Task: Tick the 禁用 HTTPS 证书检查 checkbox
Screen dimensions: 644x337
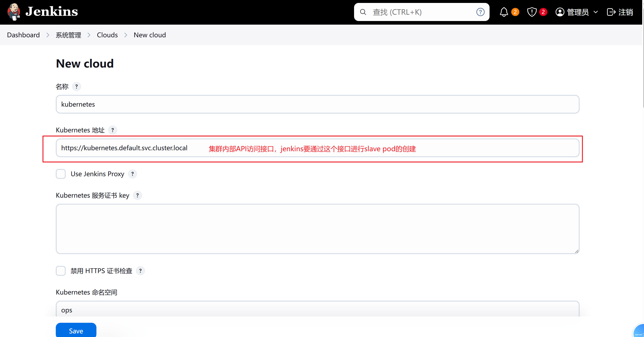Action: [61, 271]
